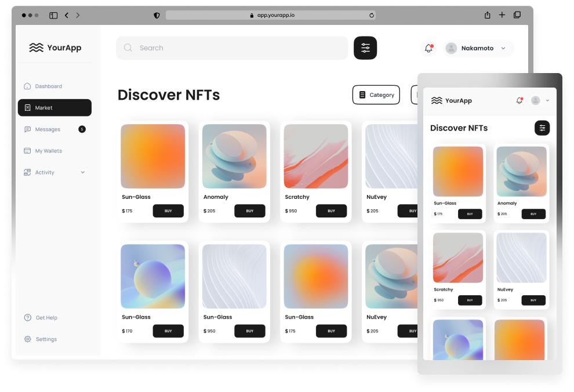Click the browser share icon
Viewport: 574px width, 392px height.
pyautogui.click(x=488, y=15)
